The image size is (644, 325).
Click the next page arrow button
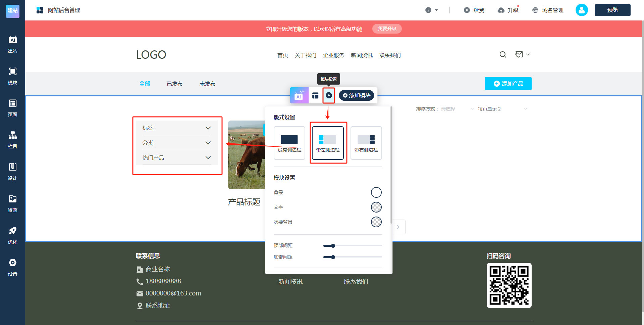coord(398,227)
